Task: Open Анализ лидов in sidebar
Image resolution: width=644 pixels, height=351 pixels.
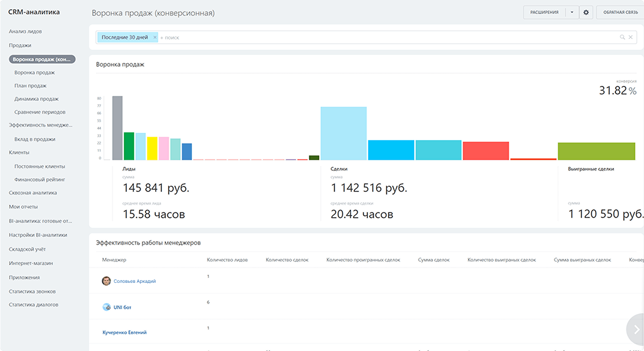Action: point(25,31)
